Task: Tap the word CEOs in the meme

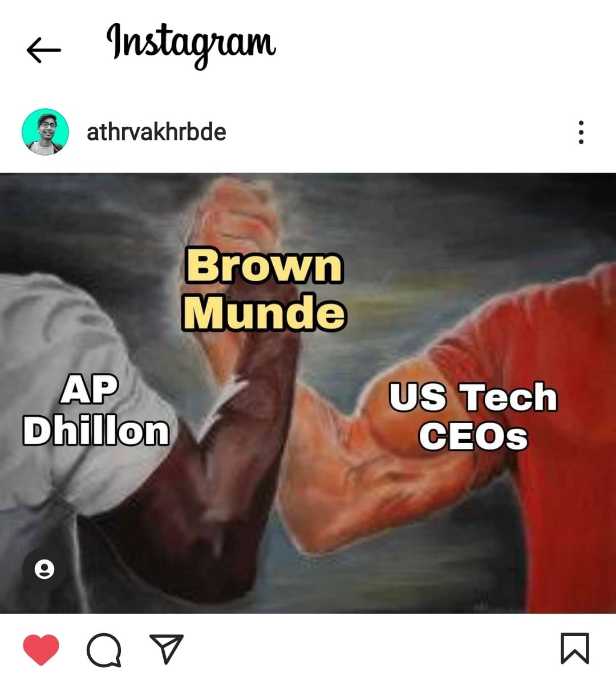Action: point(473,436)
